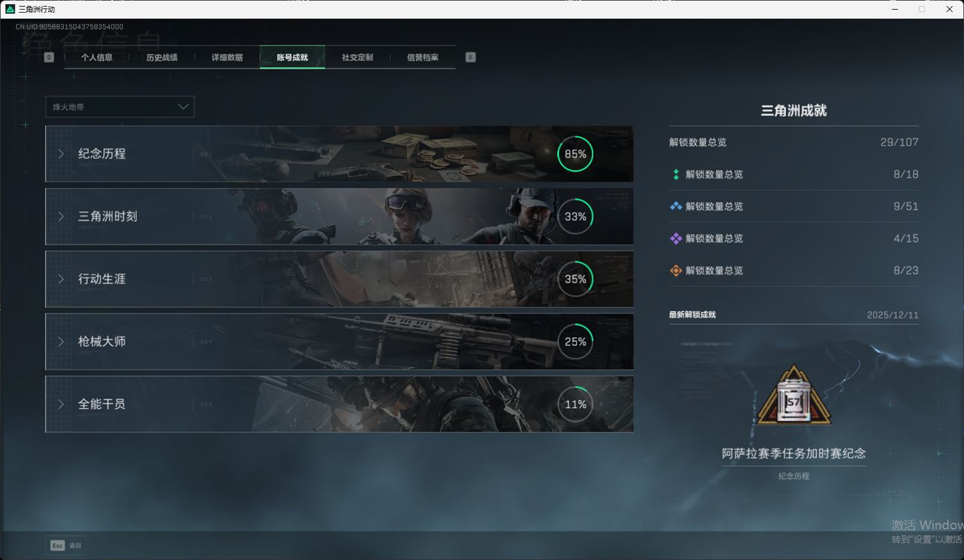Click the 85% progress ring
The width and height of the screenshot is (964, 560).
pos(575,154)
